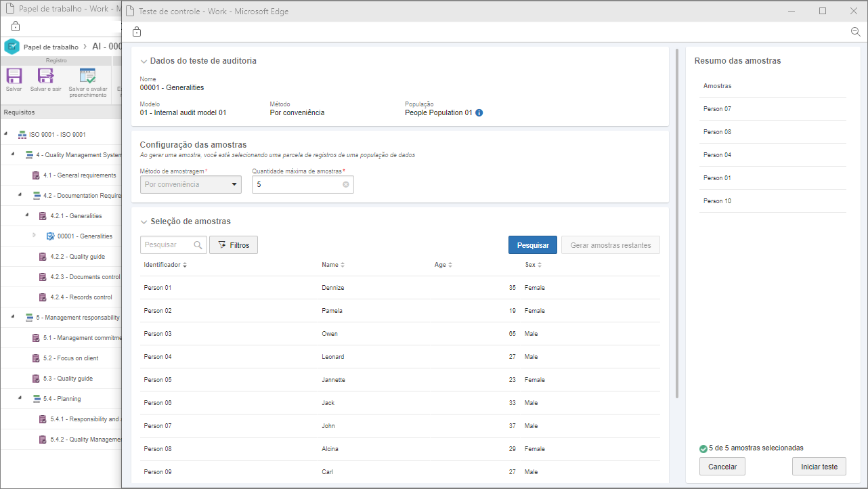Sort by the Name column header
This screenshot has height=489, width=868.
click(333, 265)
